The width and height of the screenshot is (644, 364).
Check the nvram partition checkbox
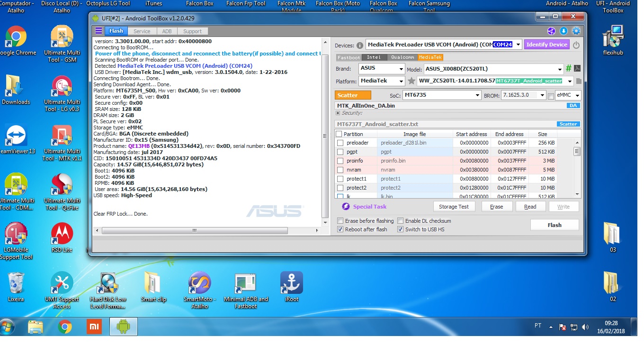[x=340, y=170]
